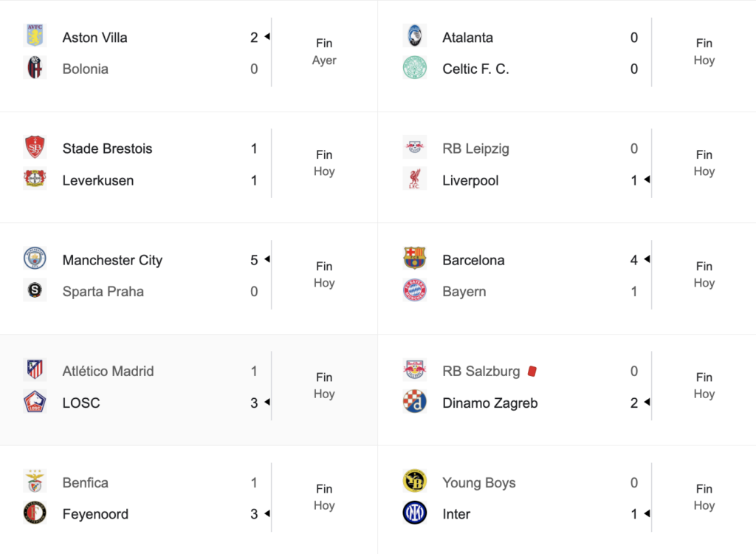Click the Bolonia team logo
The height and width of the screenshot is (554, 756).
tap(35, 67)
